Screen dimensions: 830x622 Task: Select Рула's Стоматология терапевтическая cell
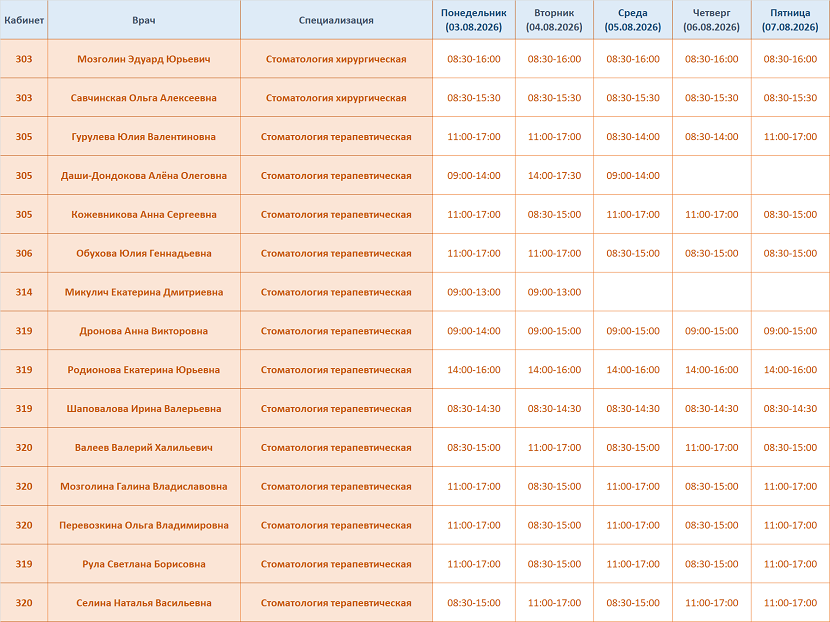[336, 564]
